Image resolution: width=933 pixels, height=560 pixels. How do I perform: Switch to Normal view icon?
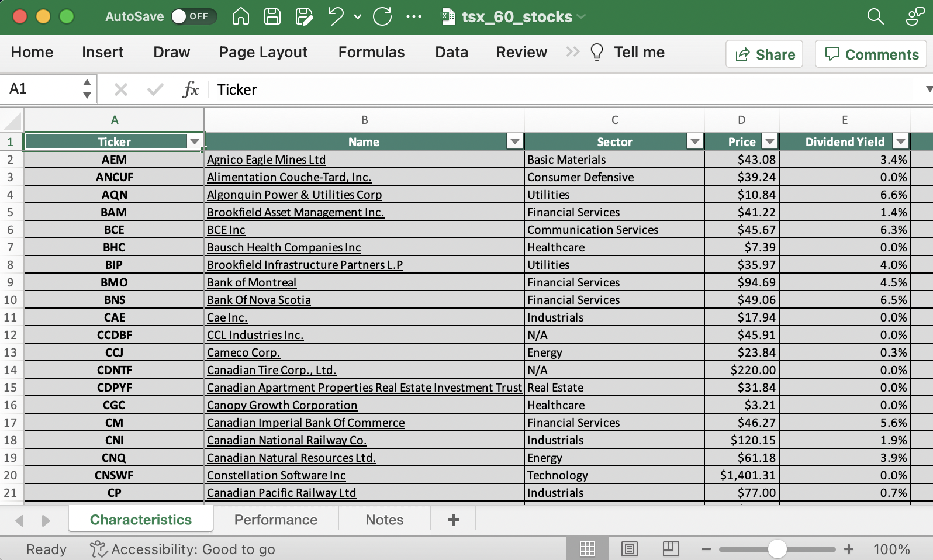click(587, 549)
